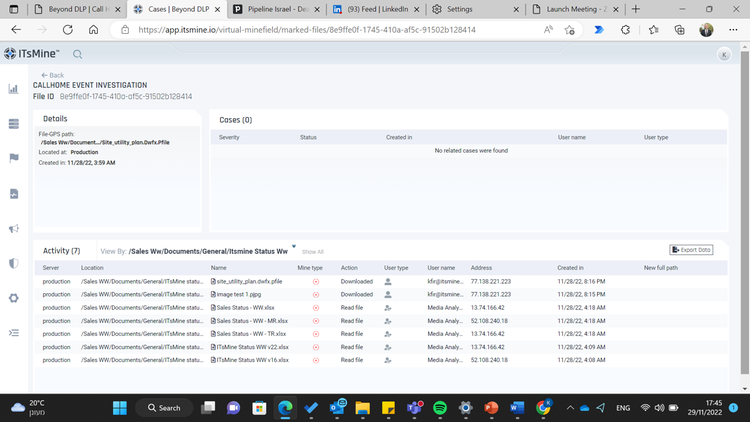
Task: Click the Show All link in Activity
Action: click(313, 252)
